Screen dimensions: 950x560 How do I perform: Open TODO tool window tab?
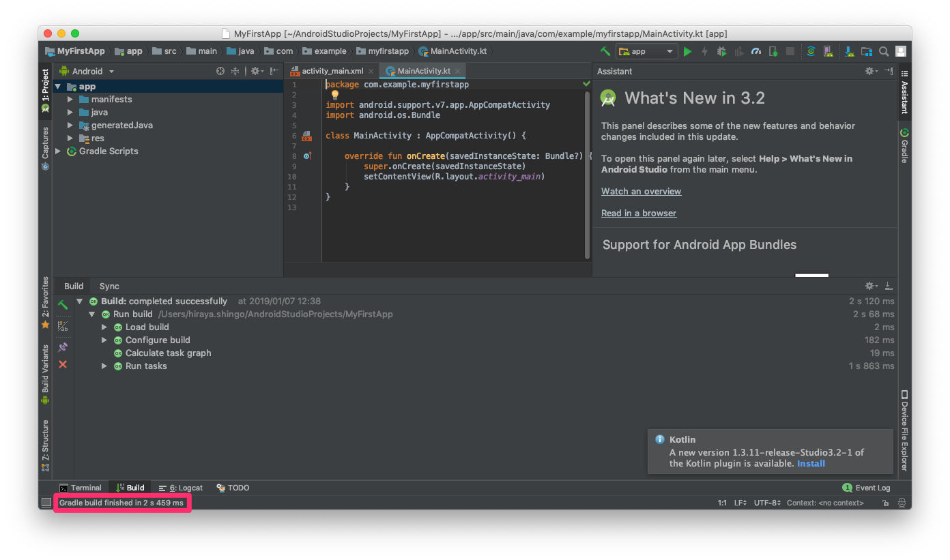coord(233,488)
